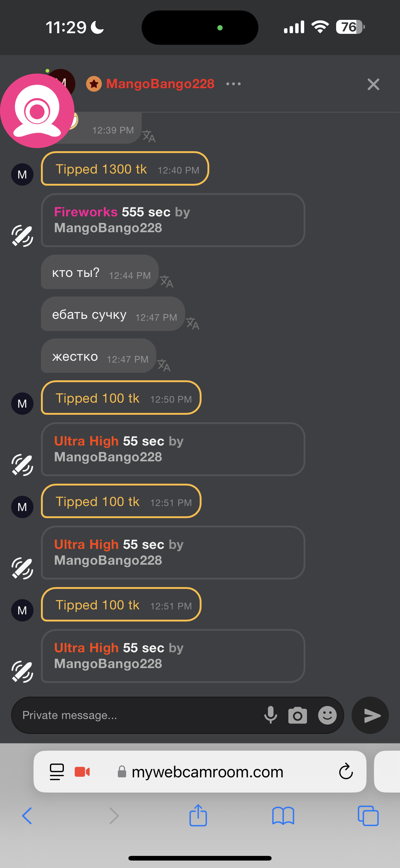Tap the Safari page menu icon
The image size is (400, 868).
56,772
